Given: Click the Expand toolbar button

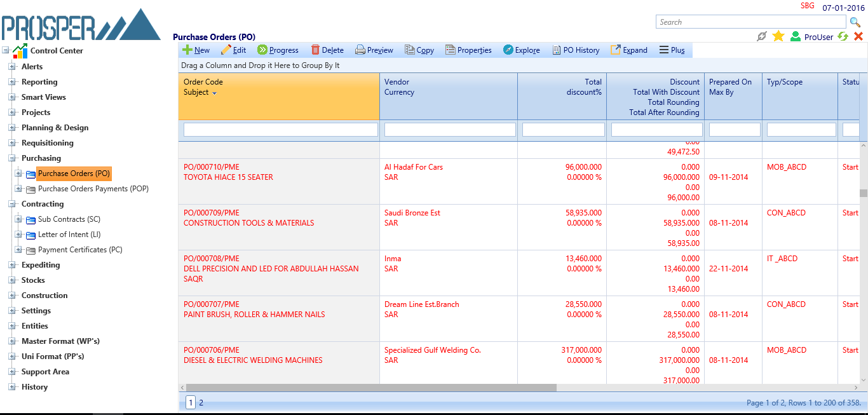Looking at the screenshot, I should coord(629,50).
